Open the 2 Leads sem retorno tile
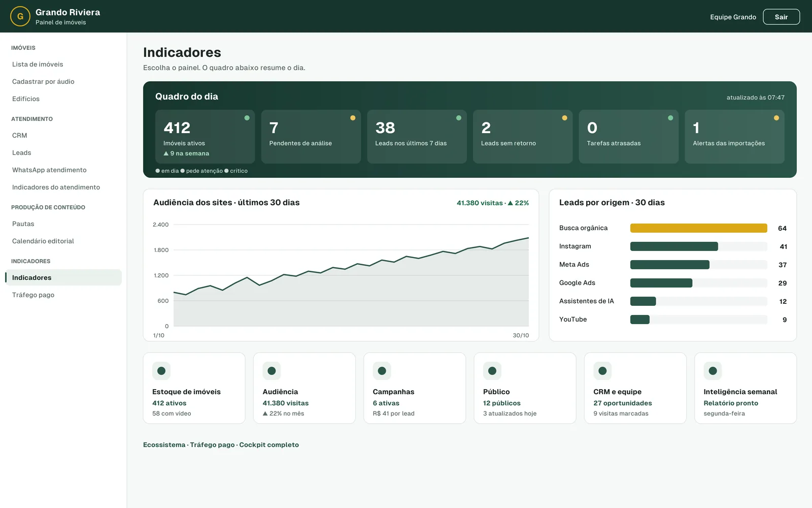This screenshot has width=812, height=508. pyautogui.click(x=523, y=137)
